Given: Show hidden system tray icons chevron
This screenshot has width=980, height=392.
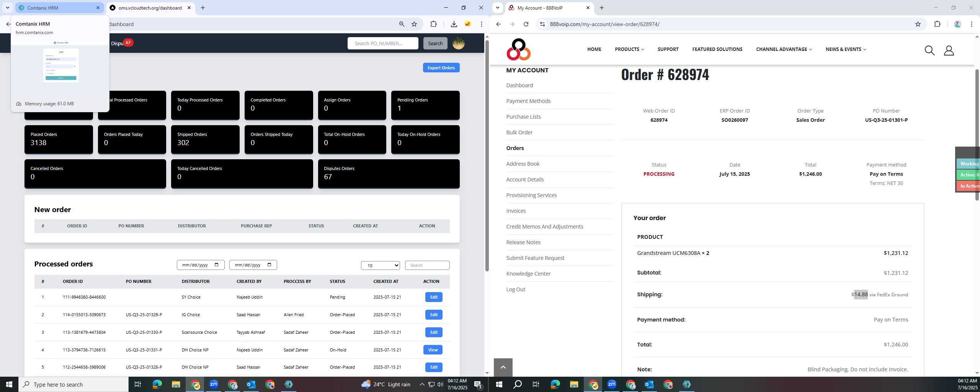Looking at the screenshot, I should point(422,384).
